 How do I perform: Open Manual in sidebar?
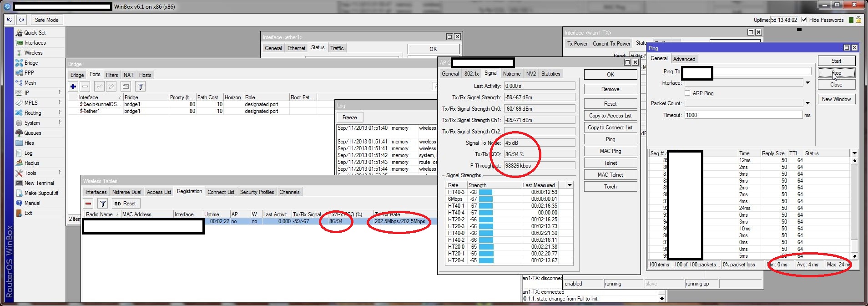[32, 203]
